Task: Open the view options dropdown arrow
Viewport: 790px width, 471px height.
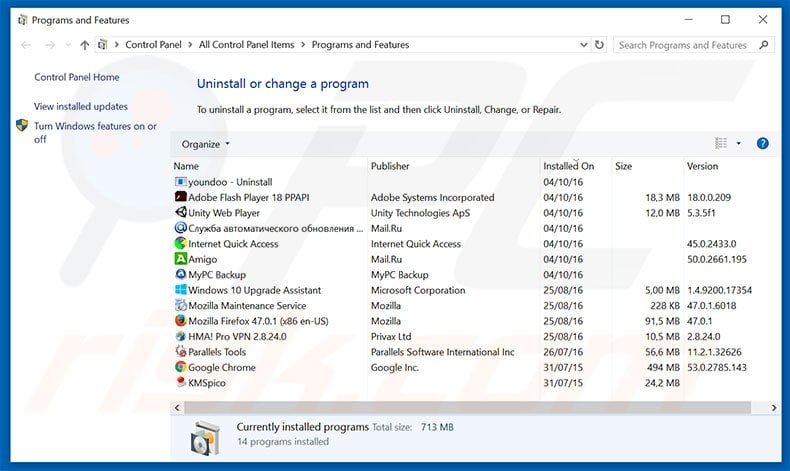Action: (739, 144)
